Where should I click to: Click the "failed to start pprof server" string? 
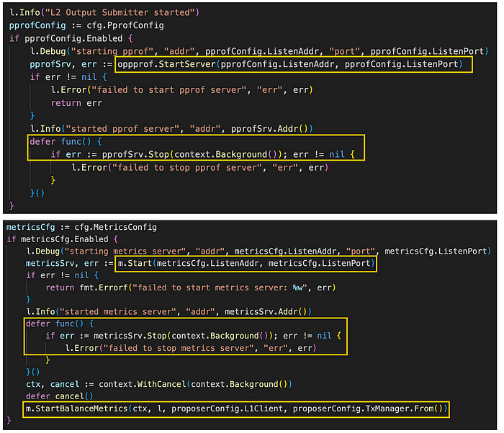pyautogui.click(x=169, y=90)
